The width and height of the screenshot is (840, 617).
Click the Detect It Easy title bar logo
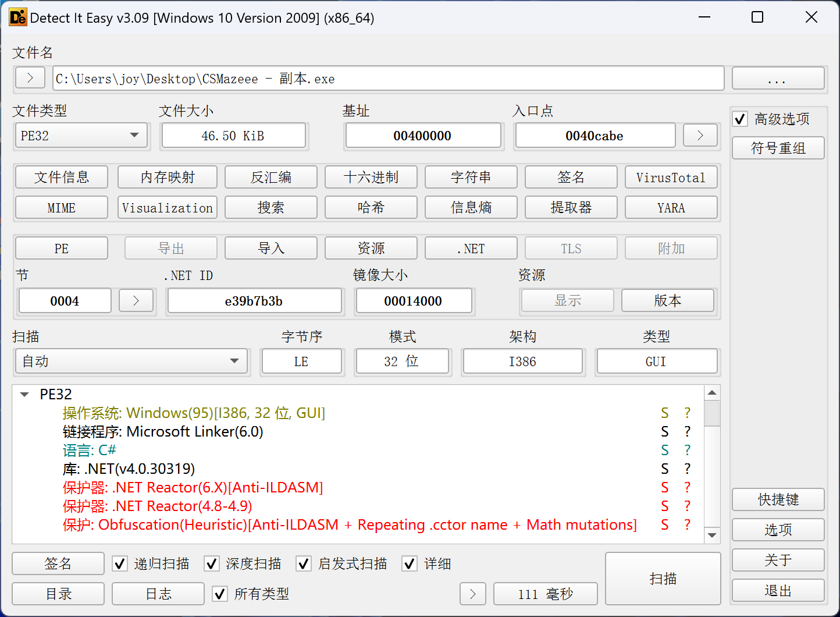[18, 17]
